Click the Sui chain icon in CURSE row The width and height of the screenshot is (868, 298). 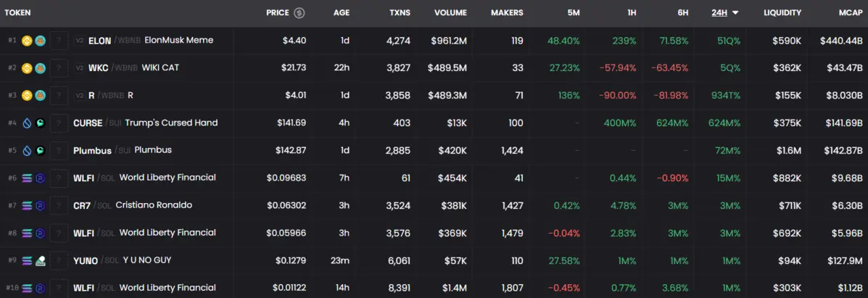(x=27, y=123)
